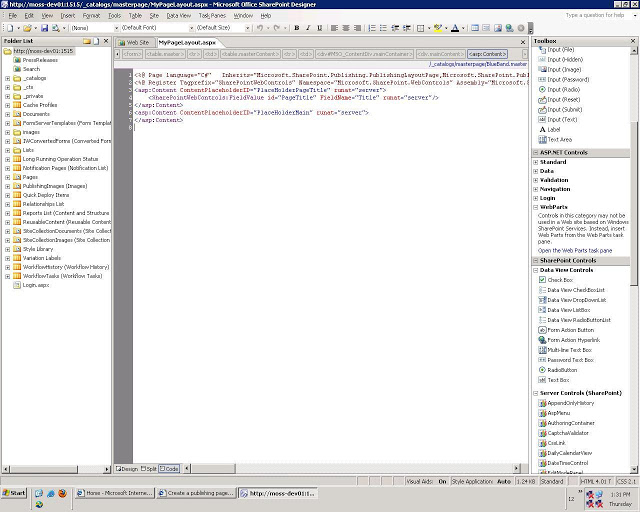This screenshot has width=640, height=512.
Task: Open the borders tool in the toolbar
Action: (x=420, y=28)
